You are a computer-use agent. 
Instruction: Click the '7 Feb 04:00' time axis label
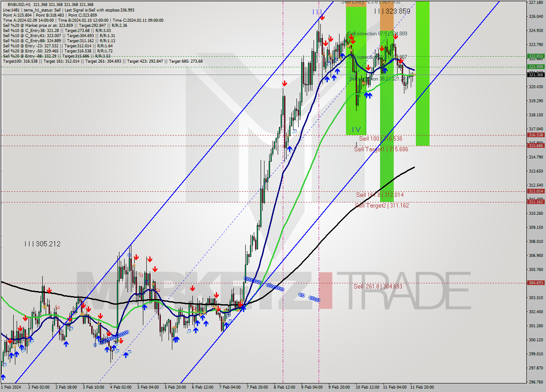click(x=230, y=387)
